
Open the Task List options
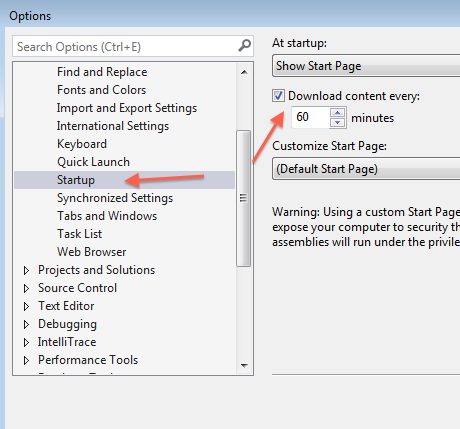pos(79,234)
